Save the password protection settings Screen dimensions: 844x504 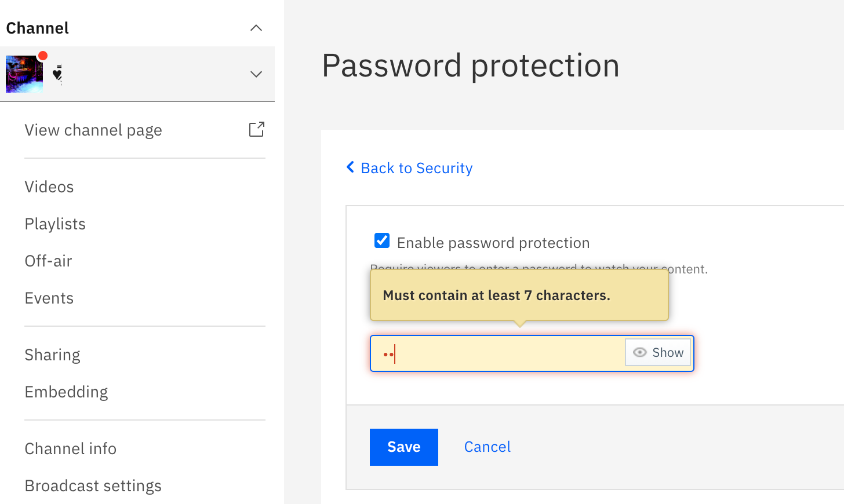pos(404,447)
